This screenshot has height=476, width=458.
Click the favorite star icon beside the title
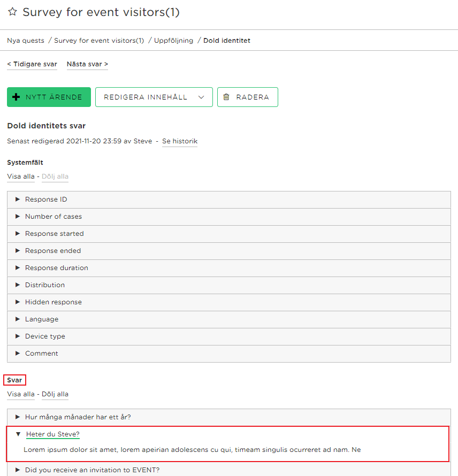(12, 12)
